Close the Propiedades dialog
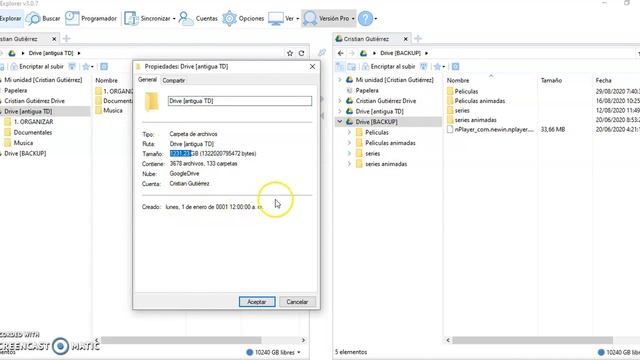640x360 pixels. 312,67
